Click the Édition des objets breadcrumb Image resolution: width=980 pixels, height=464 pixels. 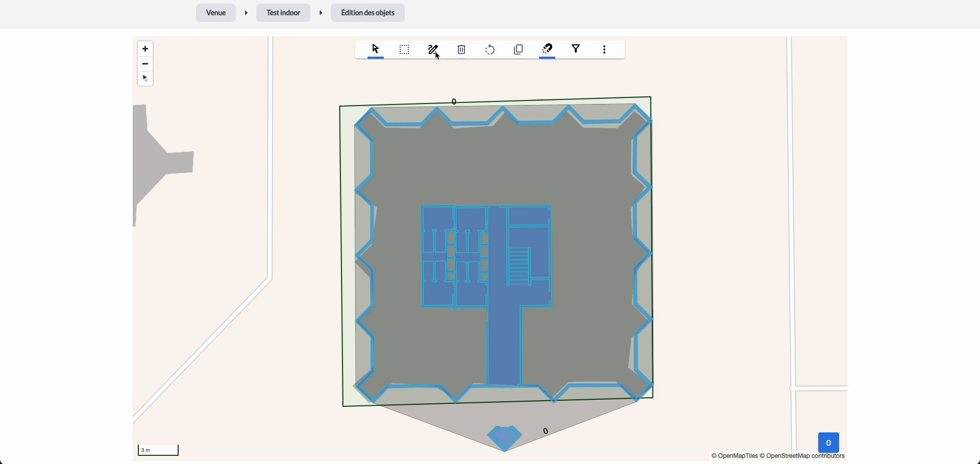click(x=367, y=13)
